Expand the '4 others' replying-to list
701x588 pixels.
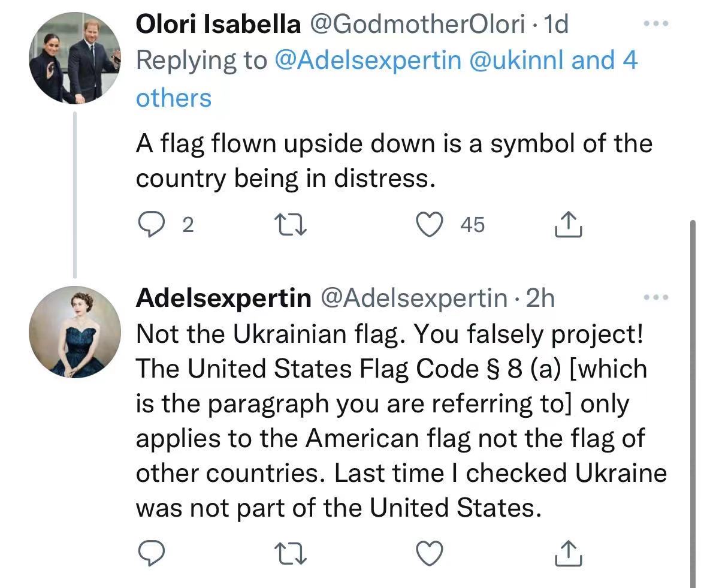(x=174, y=98)
